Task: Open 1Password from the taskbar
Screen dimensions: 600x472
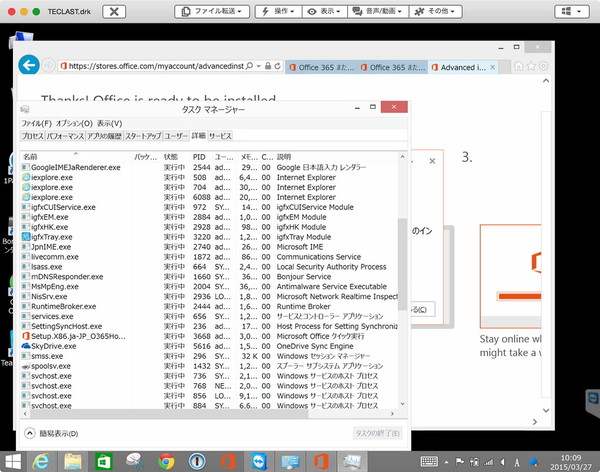Action: [x=197, y=462]
